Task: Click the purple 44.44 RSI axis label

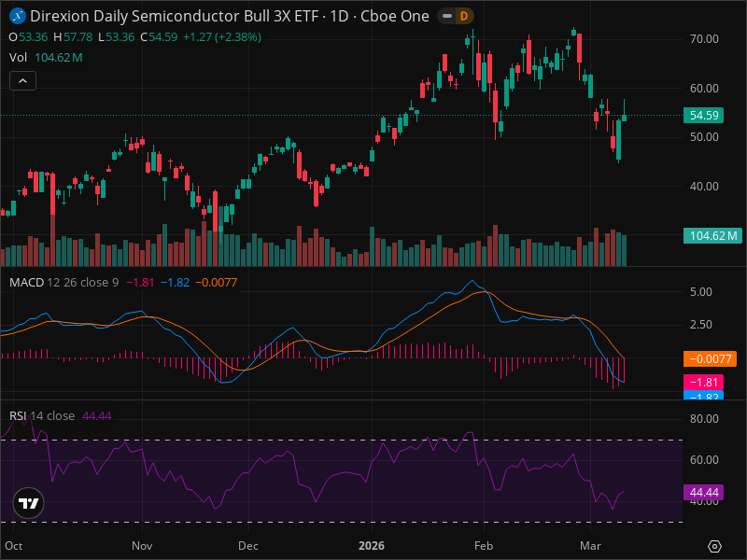Action: [x=704, y=492]
